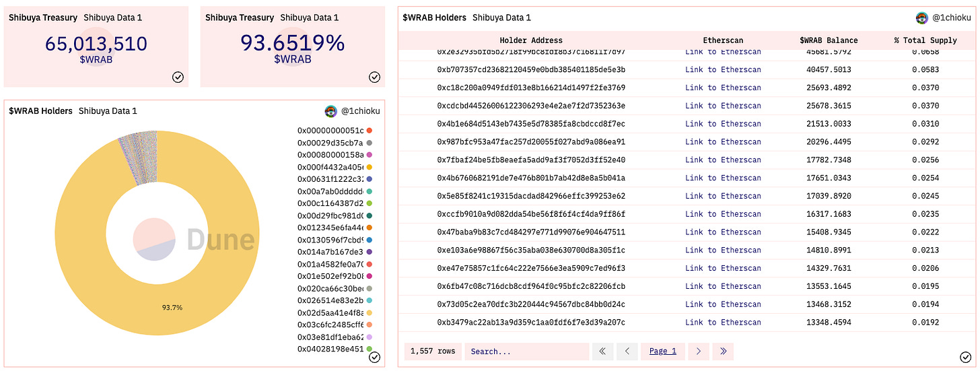The height and width of the screenshot is (371, 980).
Task: Open Link to Etherscan for address 0xe47e75857c1f
Action: (723, 268)
